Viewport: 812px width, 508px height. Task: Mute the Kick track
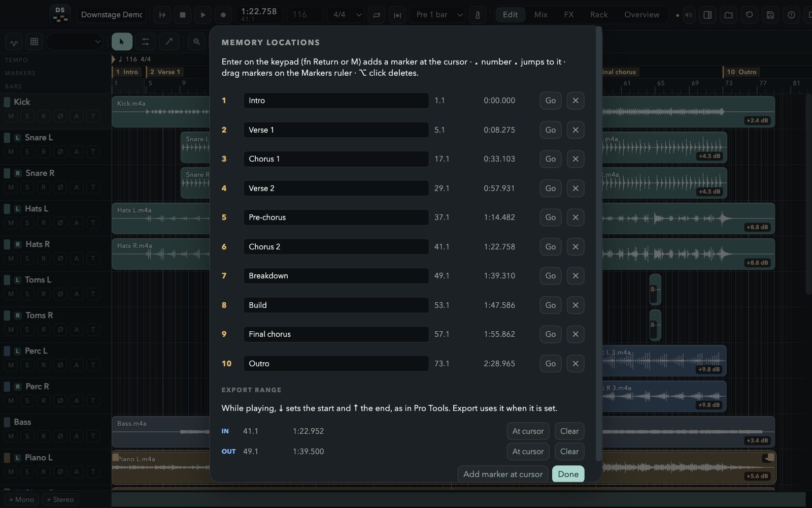[x=11, y=116]
